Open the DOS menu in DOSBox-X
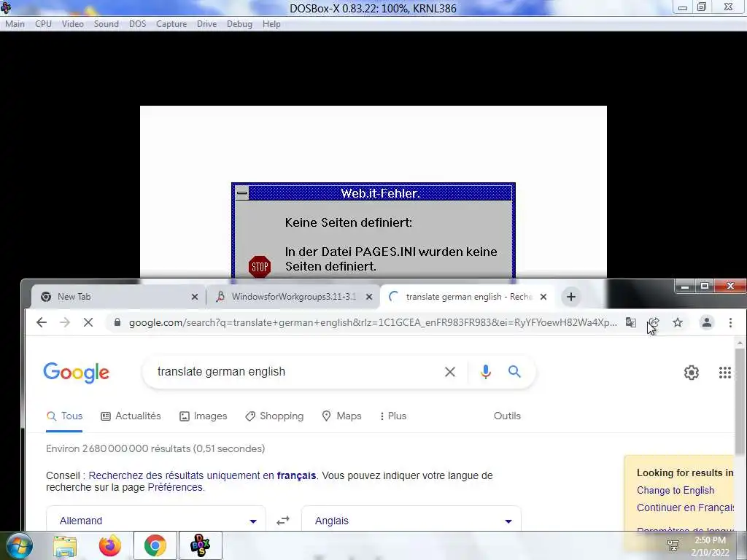The height and width of the screenshot is (560, 747). click(138, 24)
